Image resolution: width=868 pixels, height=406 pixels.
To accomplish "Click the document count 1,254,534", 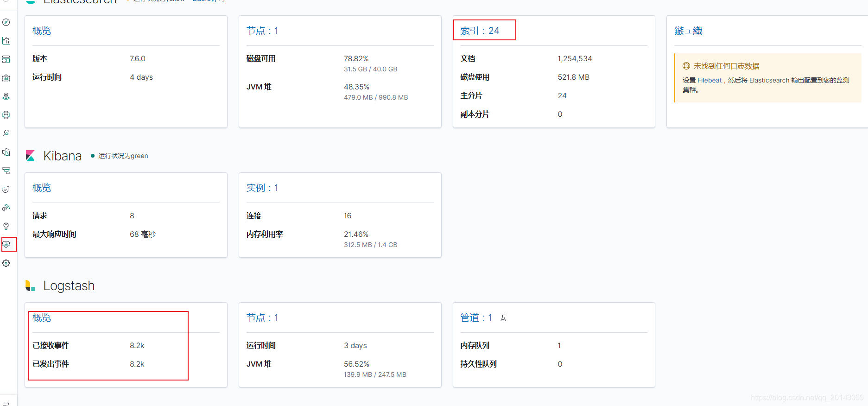I will [x=575, y=59].
